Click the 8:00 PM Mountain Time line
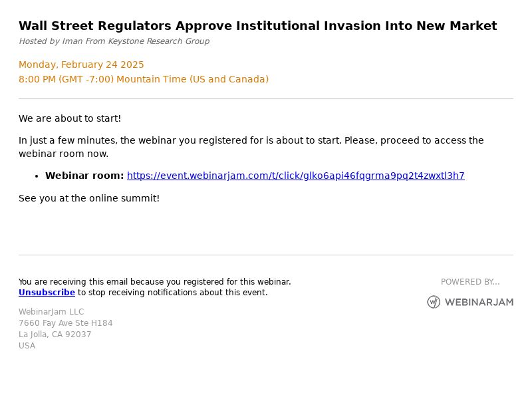This screenshot has width=532, height=399. click(144, 79)
